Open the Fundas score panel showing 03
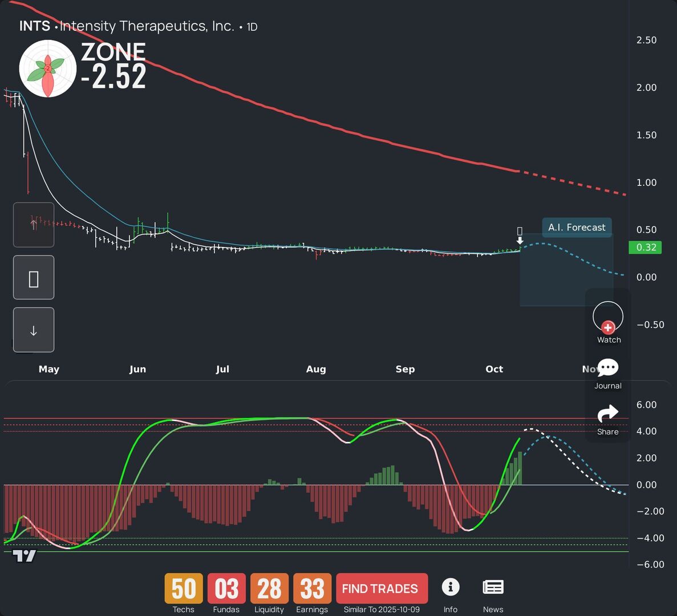677x616 pixels. click(226, 588)
